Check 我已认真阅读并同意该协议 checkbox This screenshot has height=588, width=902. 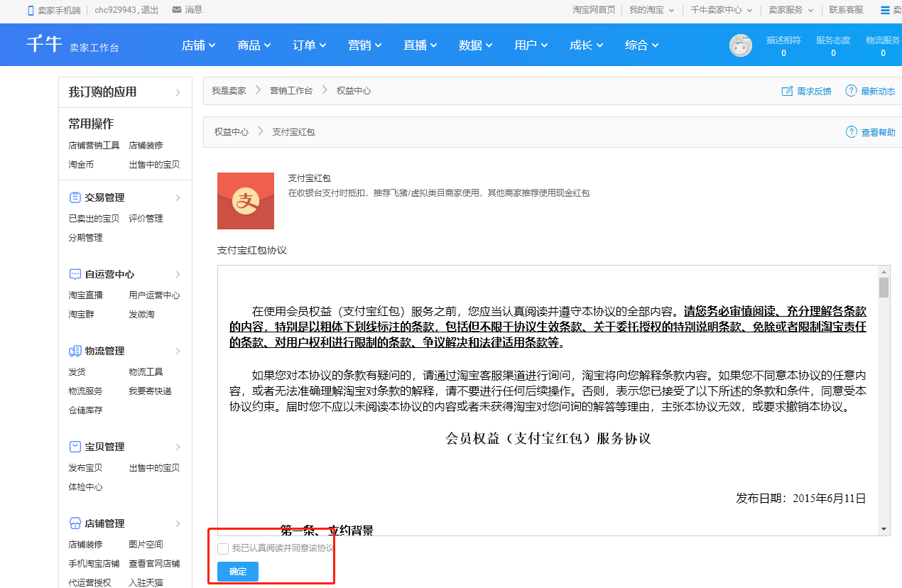click(223, 549)
